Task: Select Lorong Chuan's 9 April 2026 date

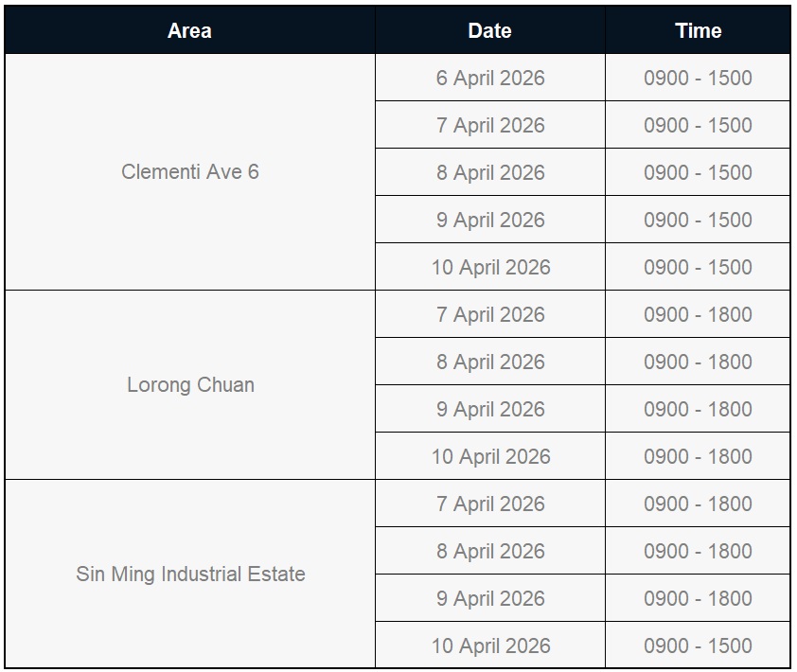Action: (x=489, y=409)
